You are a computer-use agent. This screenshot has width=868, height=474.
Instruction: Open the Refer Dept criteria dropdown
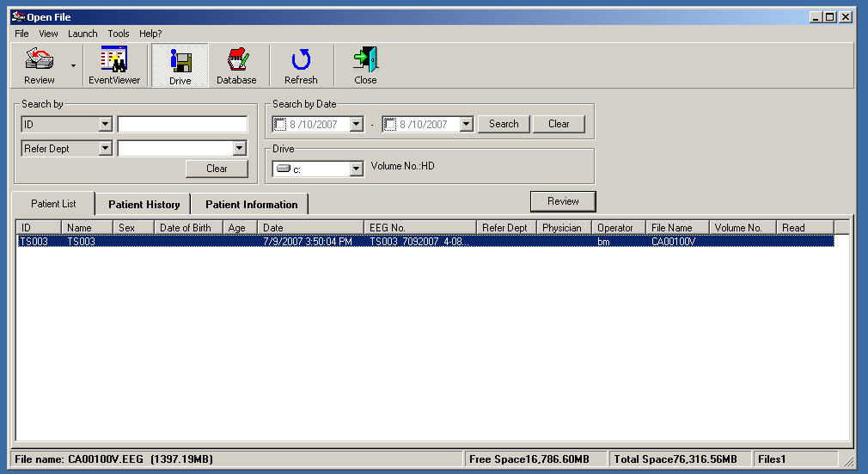coord(105,149)
